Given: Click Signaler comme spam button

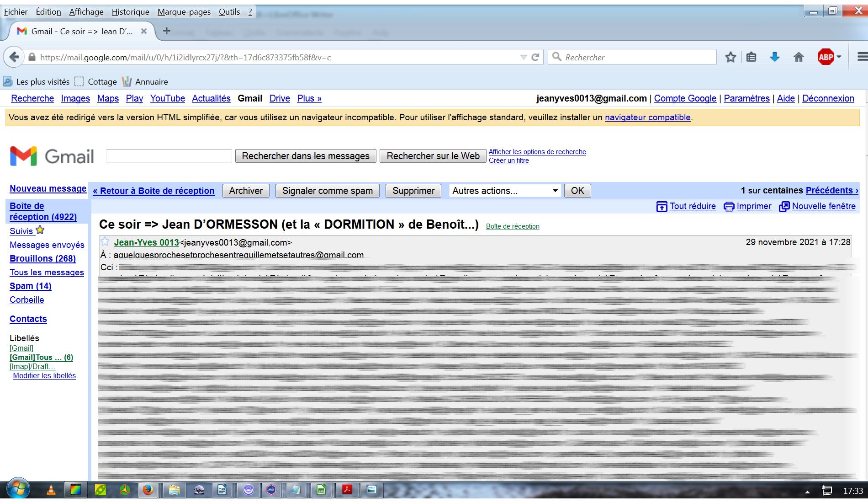Looking at the screenshot, I should tap(327, 191).
